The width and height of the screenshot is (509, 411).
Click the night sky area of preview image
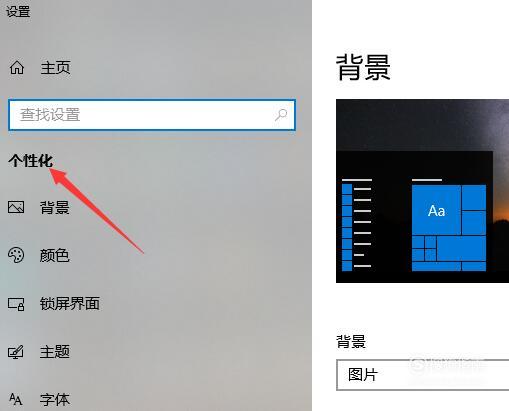point(422,125)
